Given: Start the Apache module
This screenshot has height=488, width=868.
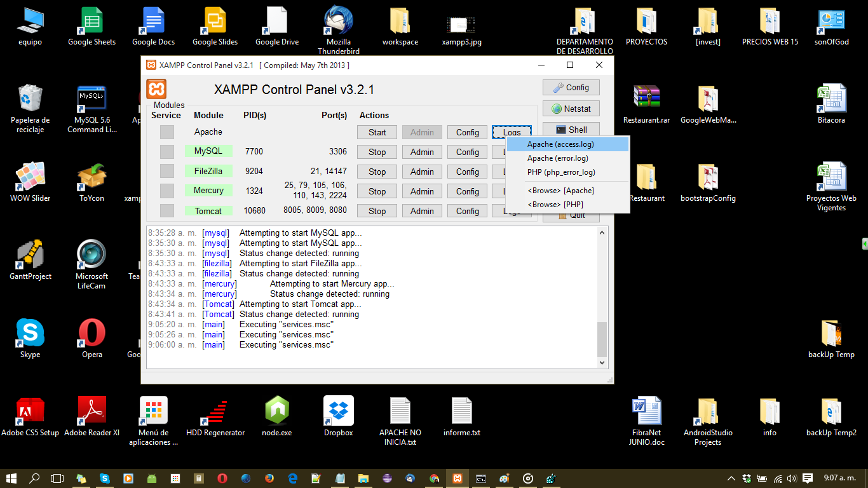Looking at the screenshot, I should (377, 132).
